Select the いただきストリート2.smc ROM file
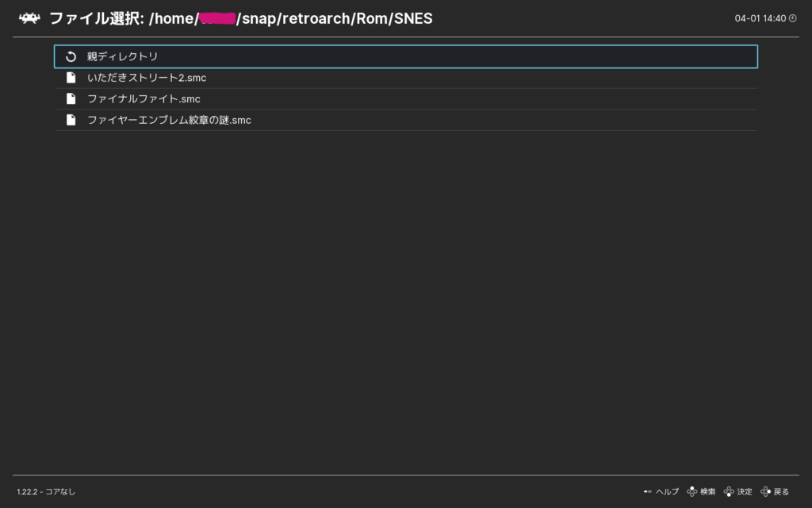Screen dimensions: 812x508 click(x=147, y=78)
